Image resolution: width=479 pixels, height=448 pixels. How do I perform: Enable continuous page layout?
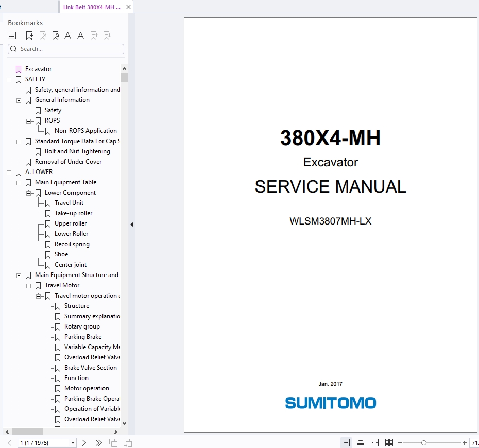pos(361,443)
